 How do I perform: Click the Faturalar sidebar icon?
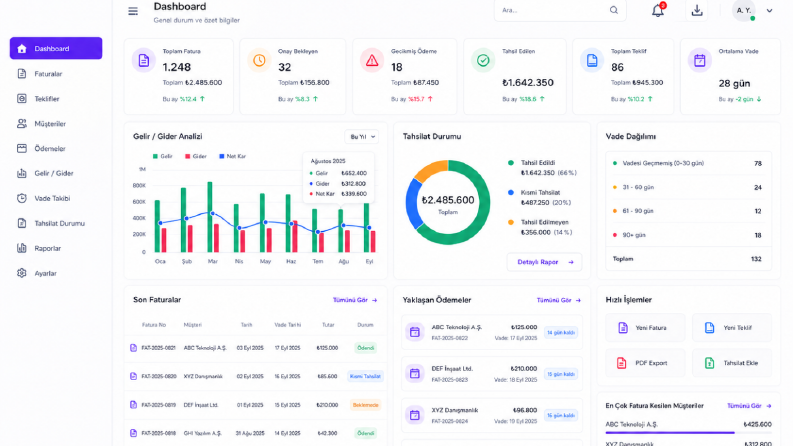point(22,74)
